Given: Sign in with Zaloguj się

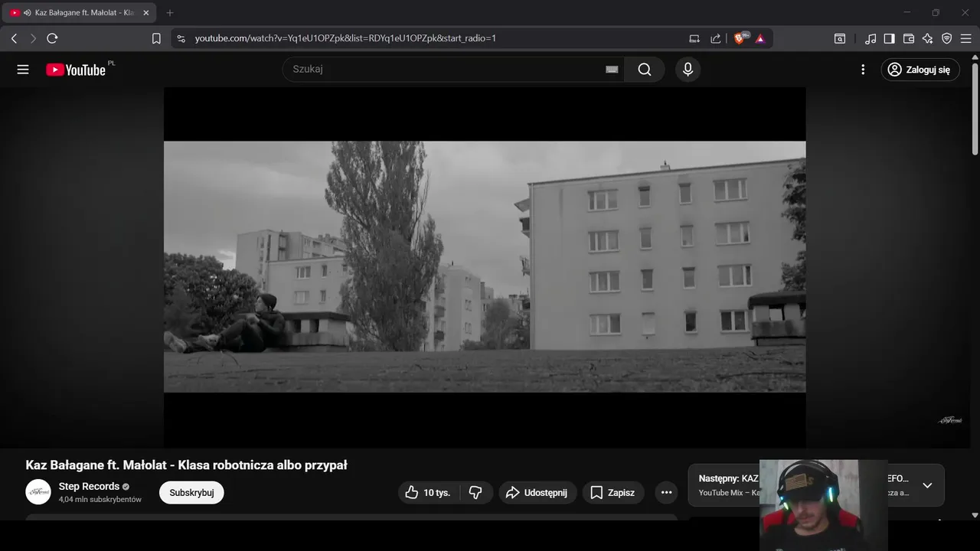Looking at the screenshot, I should pyautogui.click(x=920, y=70).
